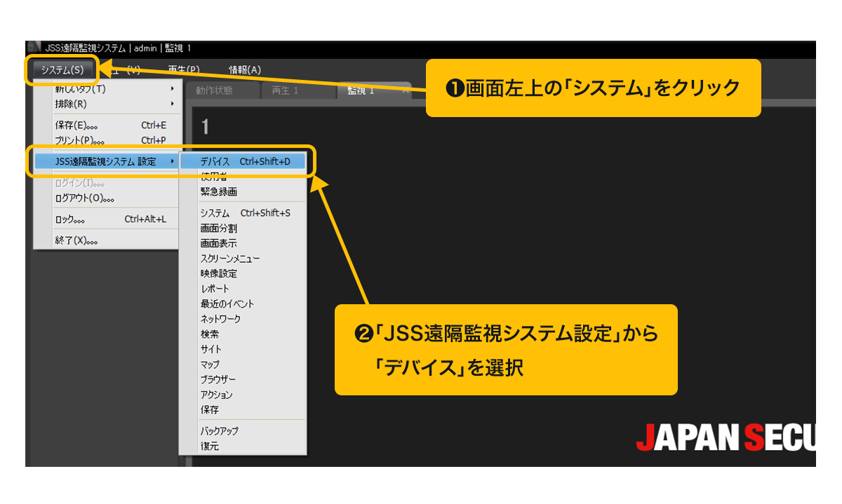Select 最近のイベント from the submenu
This screenshot has height=504, width=842.
[x=243, y=304]
